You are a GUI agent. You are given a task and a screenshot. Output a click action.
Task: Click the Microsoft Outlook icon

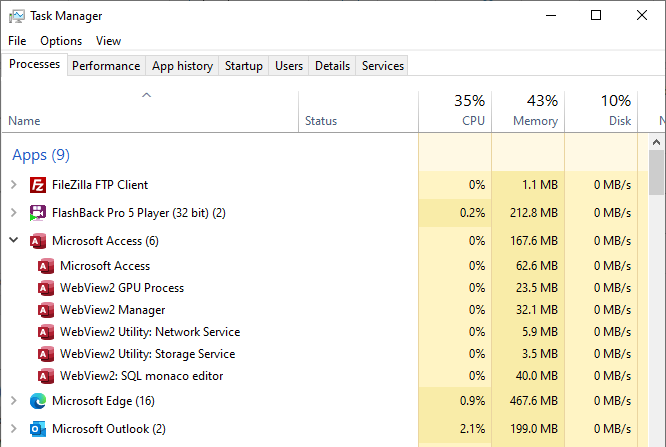coord(38,429)
